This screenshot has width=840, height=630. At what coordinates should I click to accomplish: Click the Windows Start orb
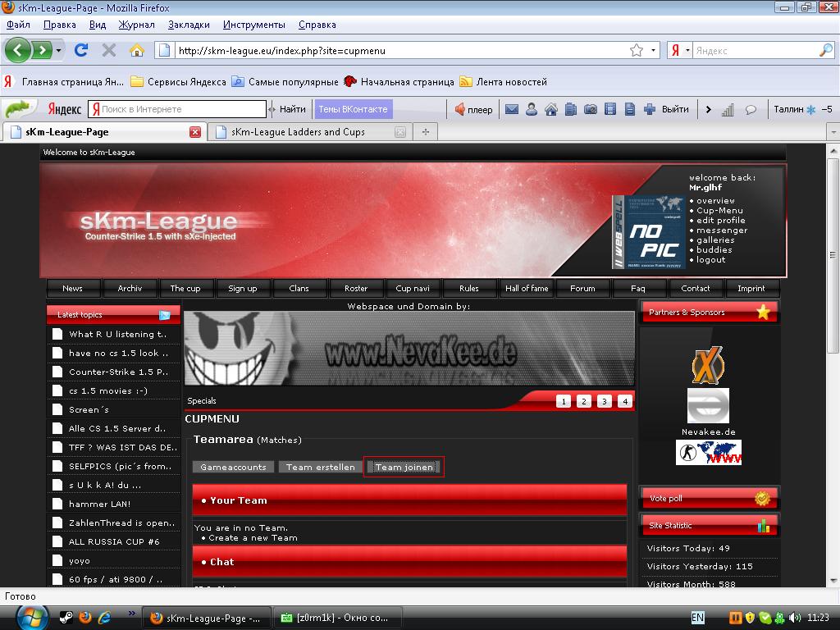pos(32,617)
